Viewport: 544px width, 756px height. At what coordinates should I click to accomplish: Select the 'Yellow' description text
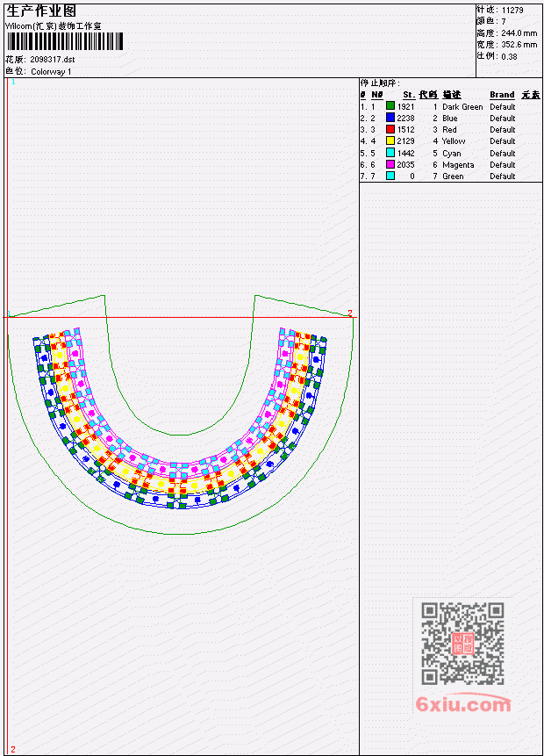[x=454, y=141]
